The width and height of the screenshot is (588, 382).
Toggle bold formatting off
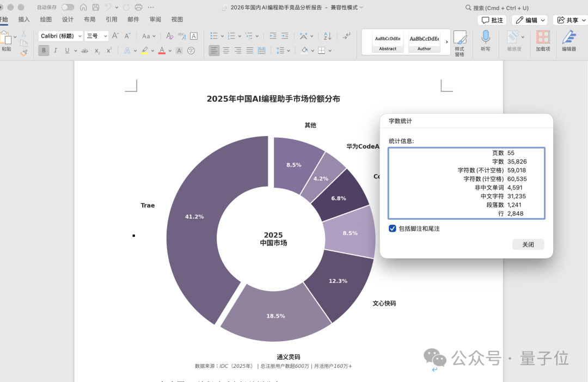(x=42, y=50)
